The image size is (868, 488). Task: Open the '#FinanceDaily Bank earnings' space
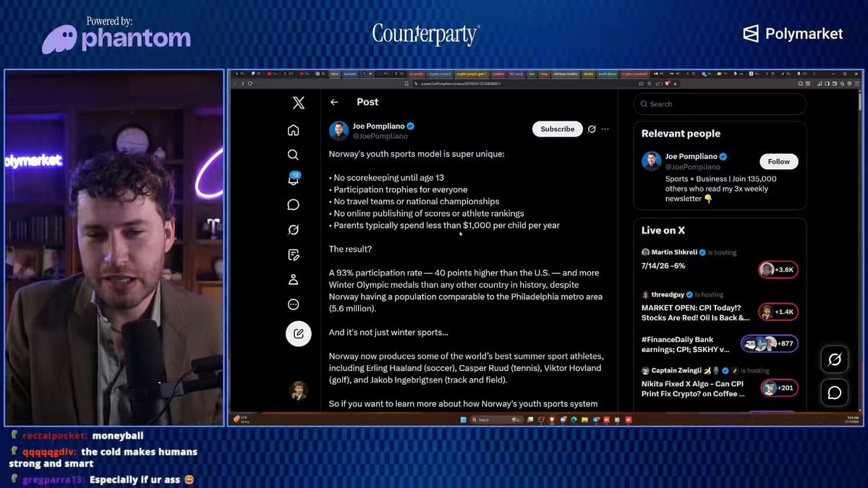[687, 344]
